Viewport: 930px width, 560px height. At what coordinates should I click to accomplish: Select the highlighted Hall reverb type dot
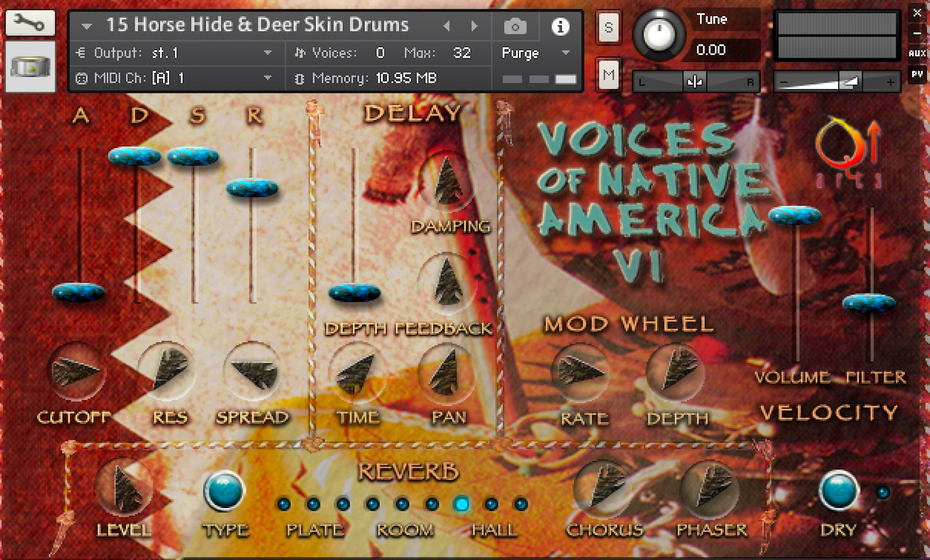click(461, 504)
